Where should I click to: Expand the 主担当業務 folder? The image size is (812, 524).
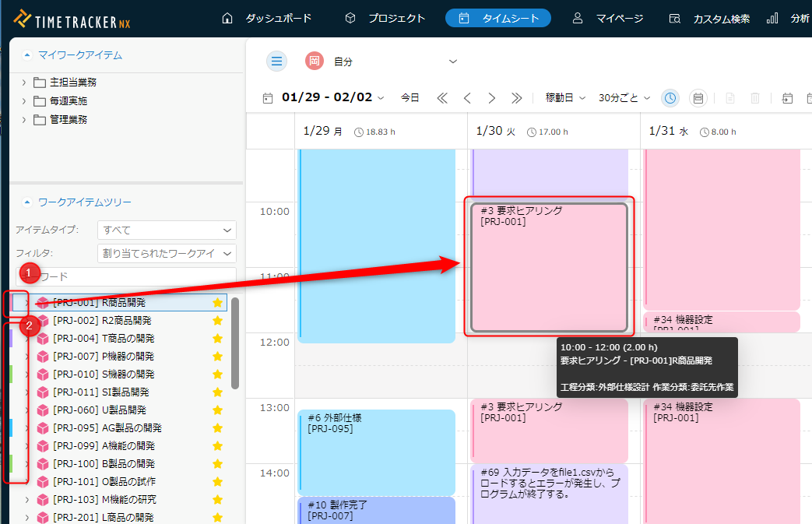pos(24,83)
